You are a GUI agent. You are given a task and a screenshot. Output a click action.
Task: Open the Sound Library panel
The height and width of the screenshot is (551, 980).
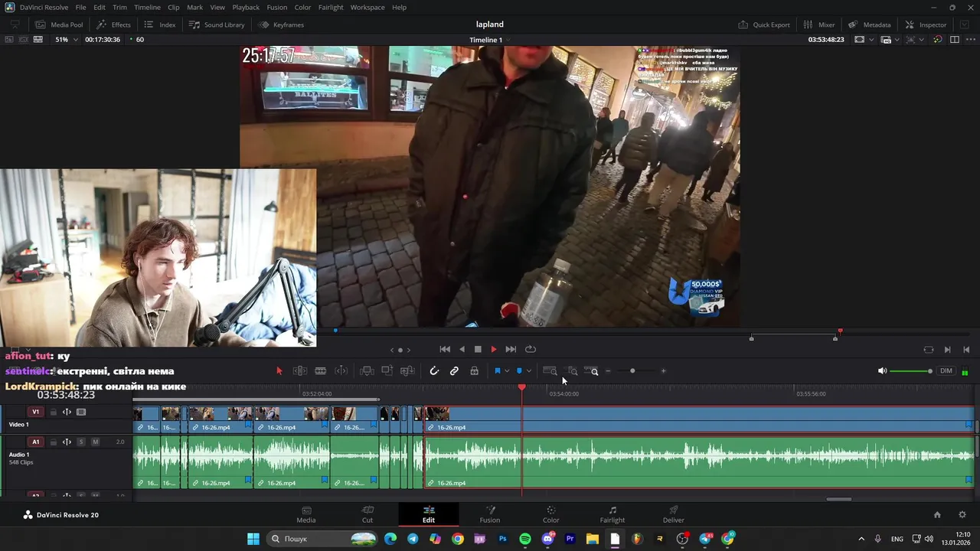[x=217, y=24]
